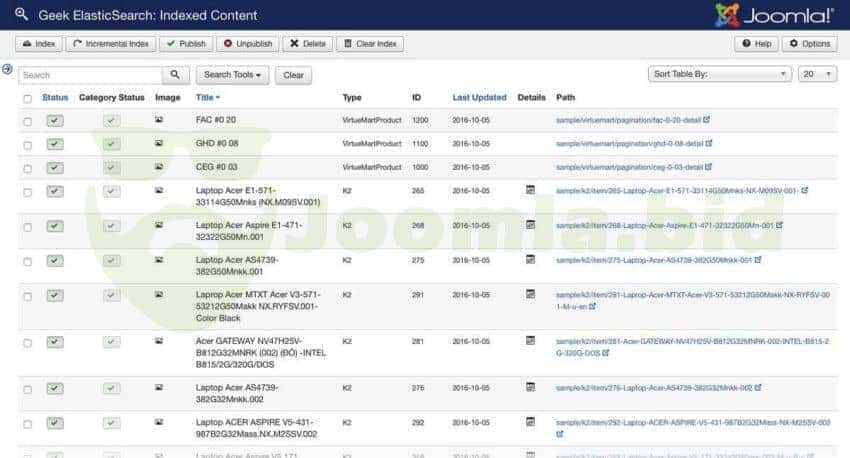Select checkbox for Acer MTXT V3-571 row
The width and height of the screenshot is (850, 458).
tap(28, 296)
